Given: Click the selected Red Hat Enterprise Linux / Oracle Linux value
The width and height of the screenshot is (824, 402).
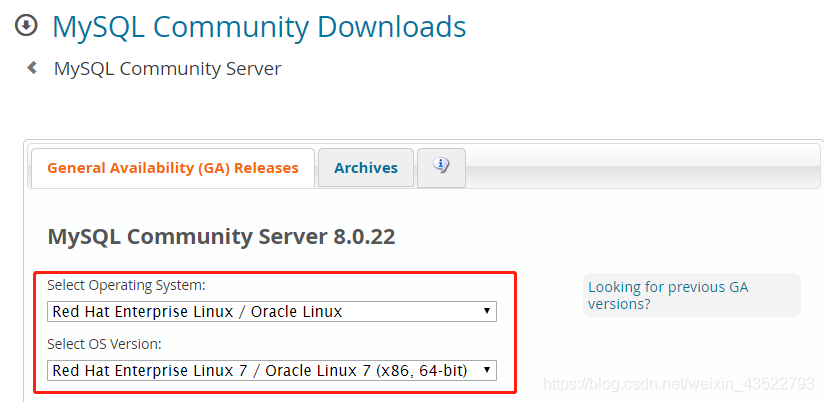Looking at the screenshot, I should tap(197, 311).
